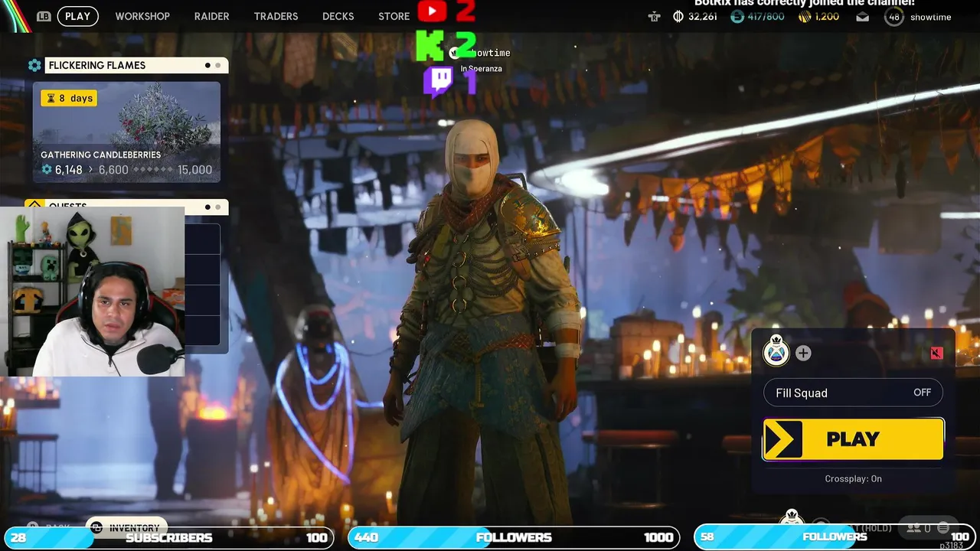The image size is (980, 551).
Task: Click the 6,600 next milestone value
Action: 113,170
